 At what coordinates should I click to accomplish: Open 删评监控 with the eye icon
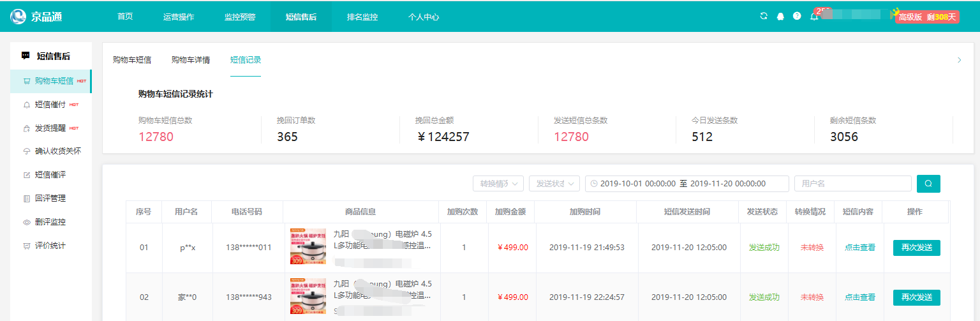point(50,222)
